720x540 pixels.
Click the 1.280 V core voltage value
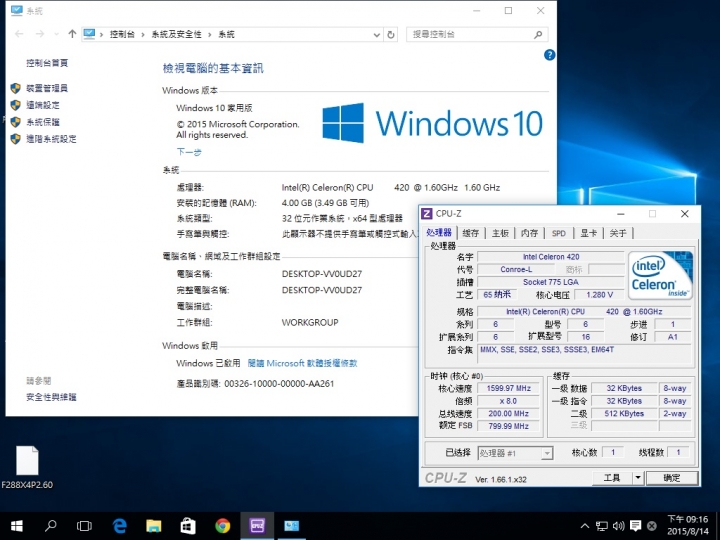599,295
